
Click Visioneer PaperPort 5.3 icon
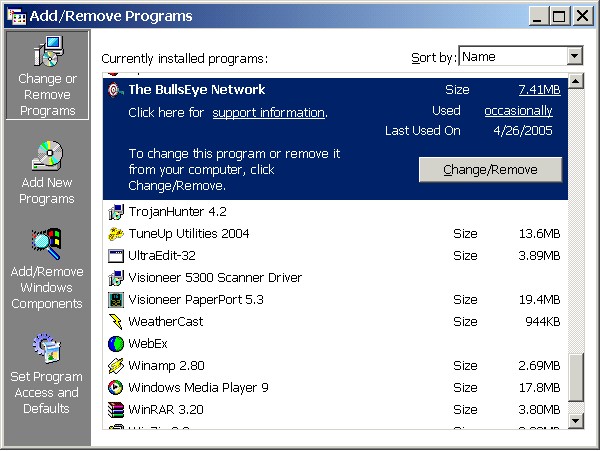tap(116, 300)
